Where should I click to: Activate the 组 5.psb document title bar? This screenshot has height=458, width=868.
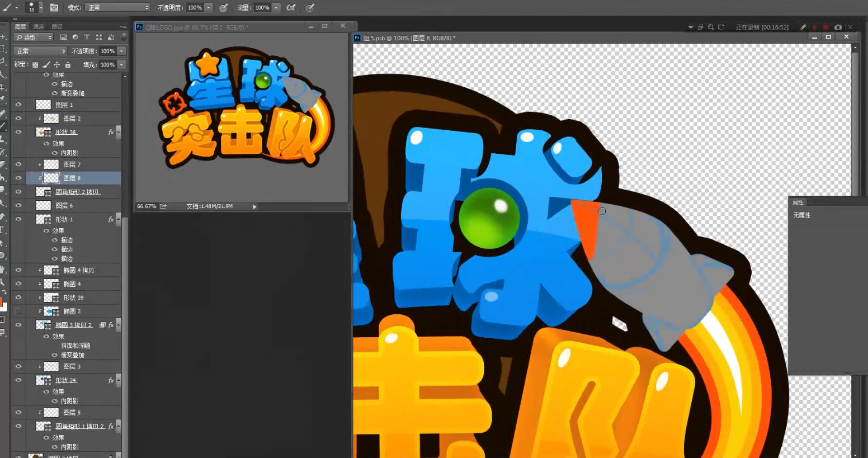click(409, 38)
